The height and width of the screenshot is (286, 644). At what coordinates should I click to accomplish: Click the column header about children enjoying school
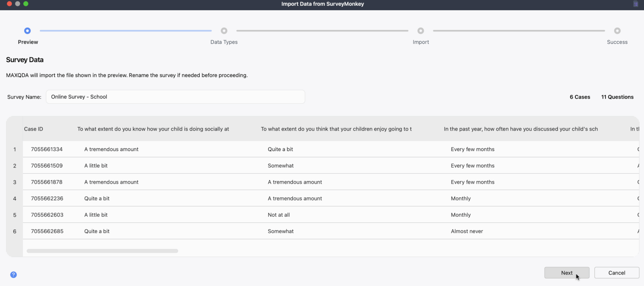coord(336,129)
